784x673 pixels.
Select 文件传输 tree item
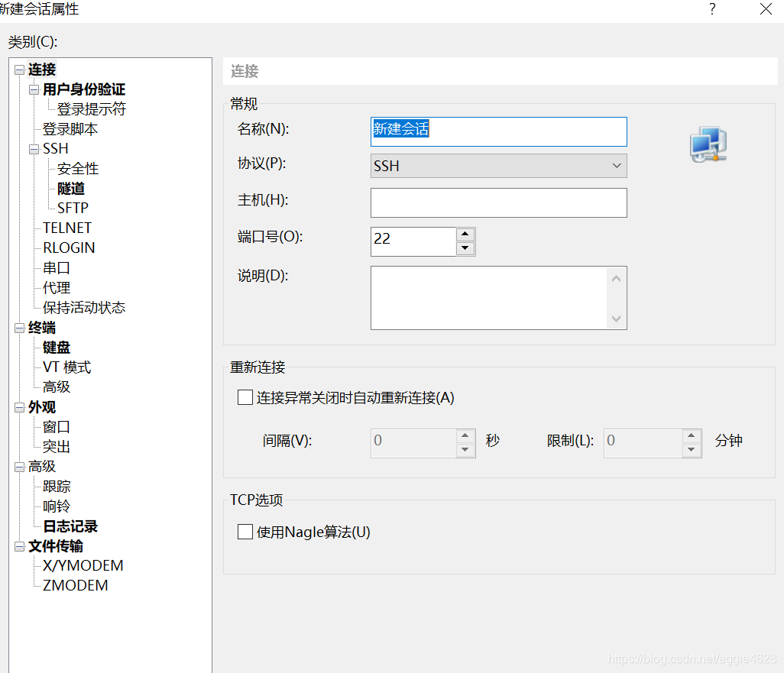click(x=56, y=546)
